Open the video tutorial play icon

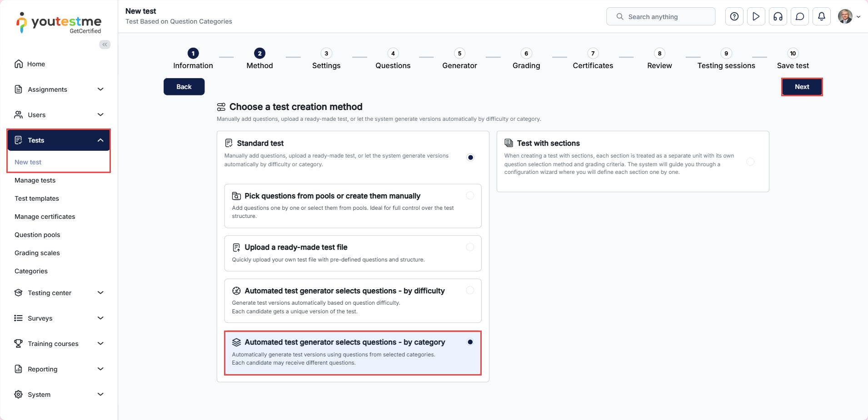pyautogui.click(x=756, y=17)
